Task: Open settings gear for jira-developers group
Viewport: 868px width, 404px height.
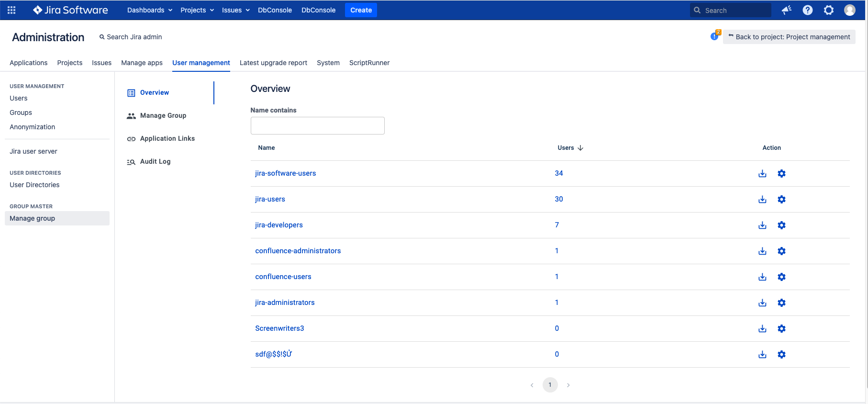Action: coord(781,225)
